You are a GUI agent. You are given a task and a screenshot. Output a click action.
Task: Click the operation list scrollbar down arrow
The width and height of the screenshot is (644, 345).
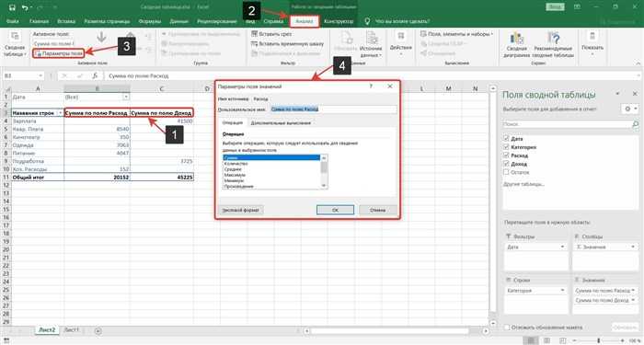(324, 186)
